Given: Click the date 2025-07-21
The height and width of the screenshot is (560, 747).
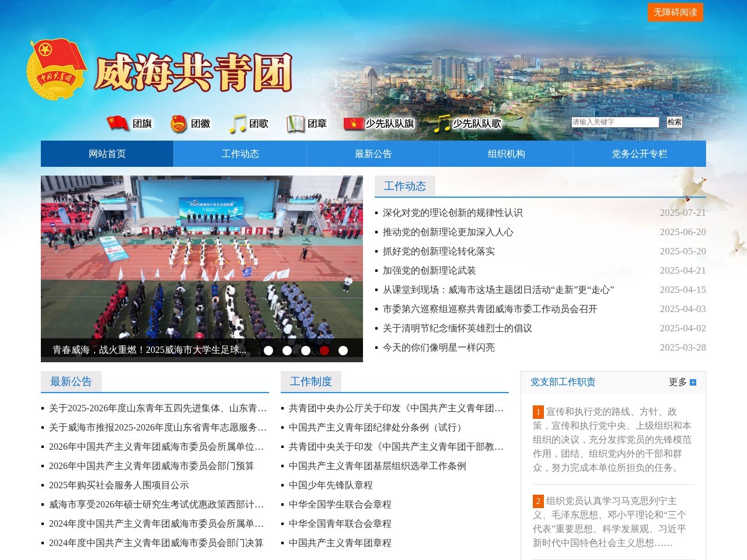Looking at the screenshot, I should click(683, 213).
